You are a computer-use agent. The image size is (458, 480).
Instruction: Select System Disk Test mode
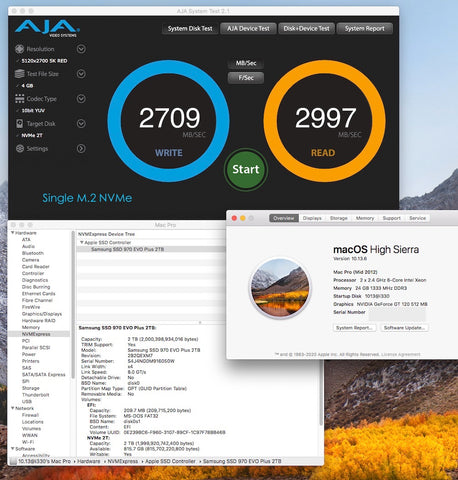pyautogui.click(x=190, y=29)
